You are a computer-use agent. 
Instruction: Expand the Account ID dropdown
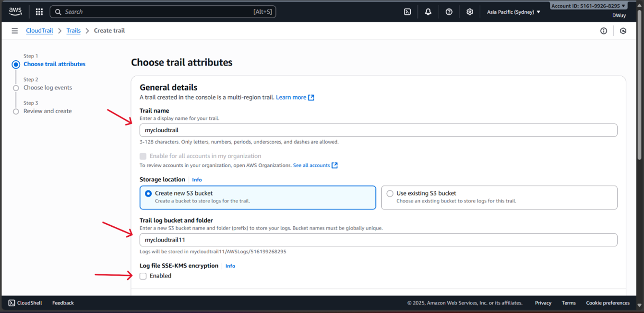[589, 6]
